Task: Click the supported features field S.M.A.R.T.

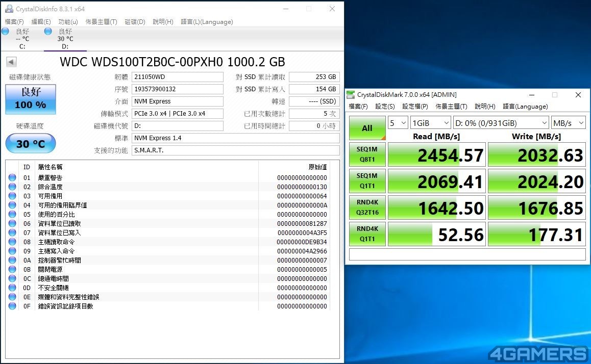Action: [x=236, y=150]
